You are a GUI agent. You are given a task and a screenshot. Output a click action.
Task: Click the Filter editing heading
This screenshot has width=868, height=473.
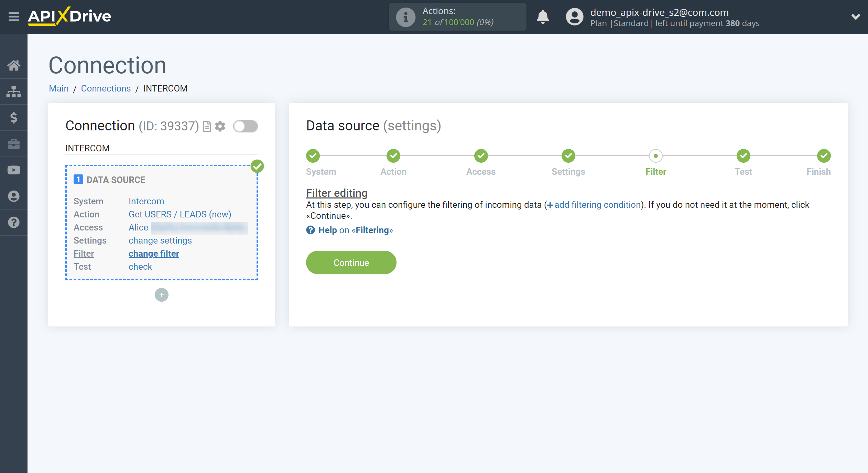337,193
